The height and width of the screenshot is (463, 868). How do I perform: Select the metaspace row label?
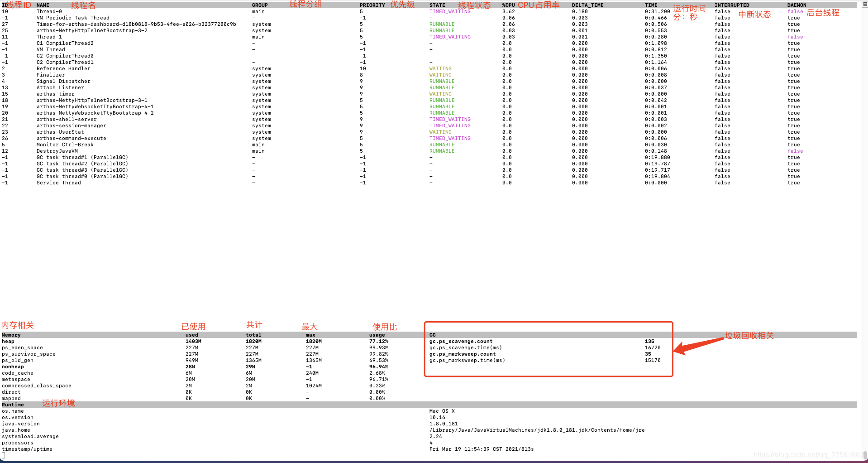(16, 380)
